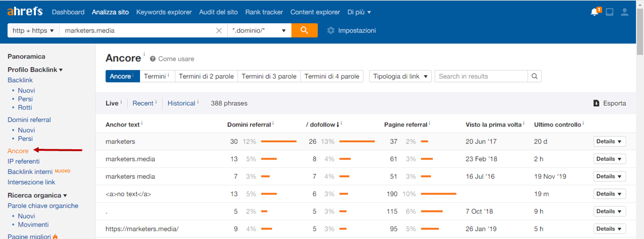Switch to Termini di 4 parole tab

click(x=332, y=76)
